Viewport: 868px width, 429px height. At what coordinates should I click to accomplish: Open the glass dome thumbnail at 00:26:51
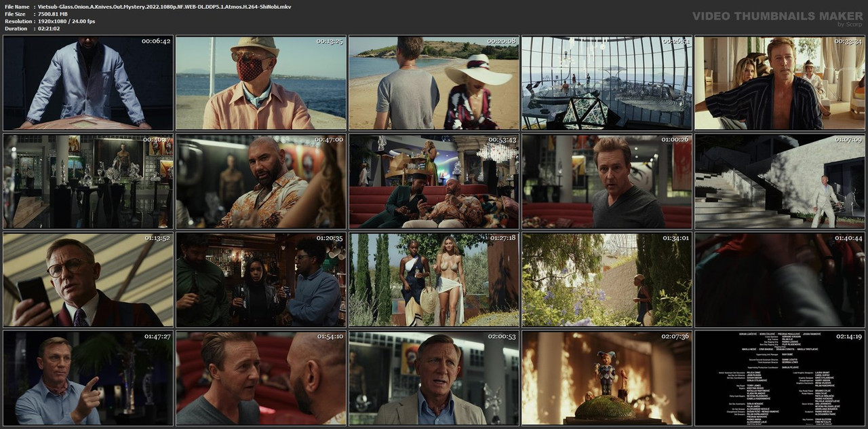click(607, 83)
